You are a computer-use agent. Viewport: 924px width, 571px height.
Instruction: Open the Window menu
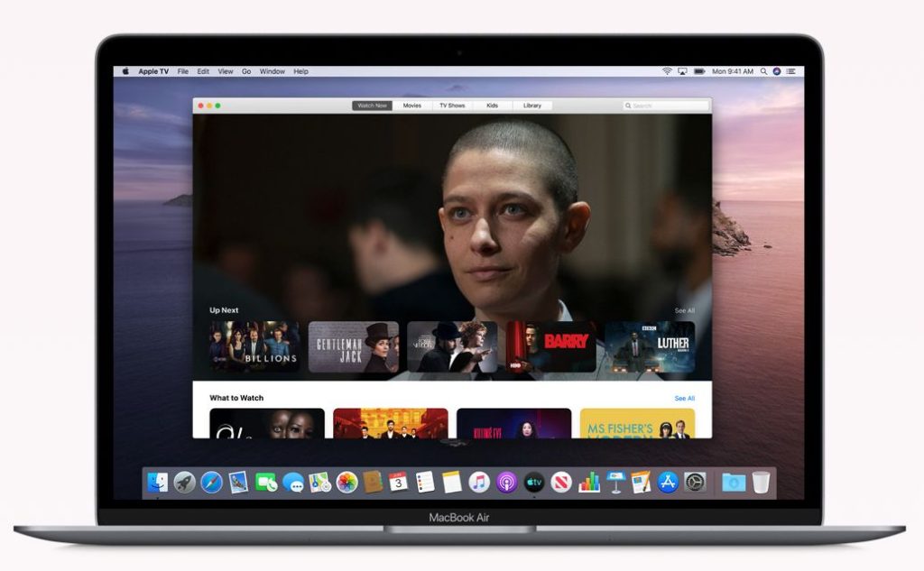tap(272, 71)
